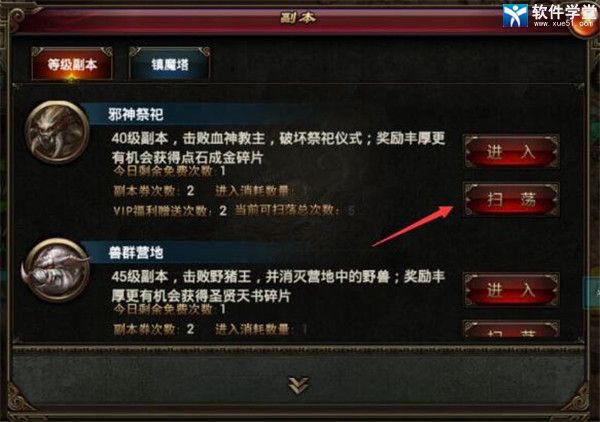Click the 邪神祭祀 boss portrait icon

point(57,132)
